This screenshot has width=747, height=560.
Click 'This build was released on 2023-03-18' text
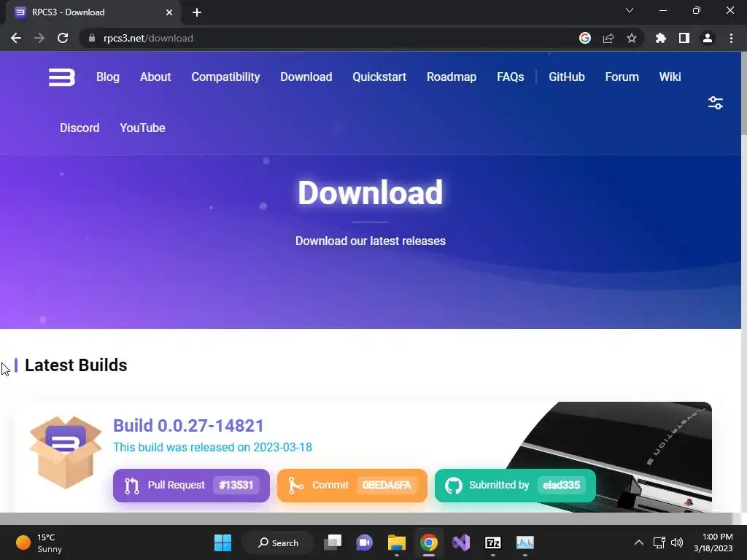[x=212, y=448]
